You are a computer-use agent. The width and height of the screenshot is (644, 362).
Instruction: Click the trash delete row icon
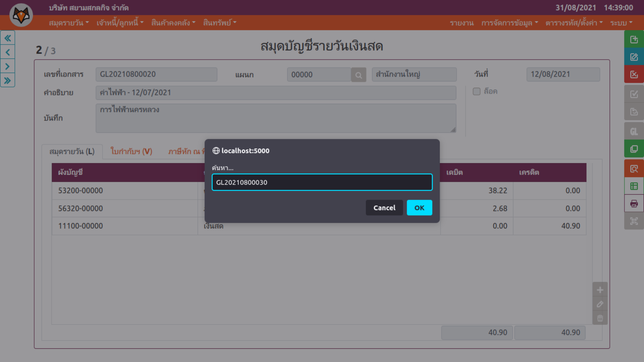pos(600,318)
